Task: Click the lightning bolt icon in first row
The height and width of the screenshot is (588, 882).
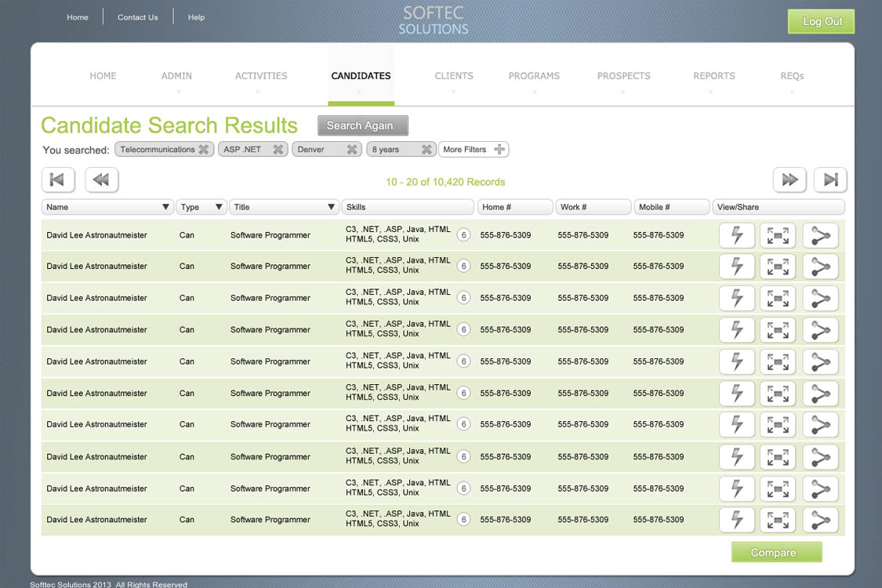Action: click(737, 236)
